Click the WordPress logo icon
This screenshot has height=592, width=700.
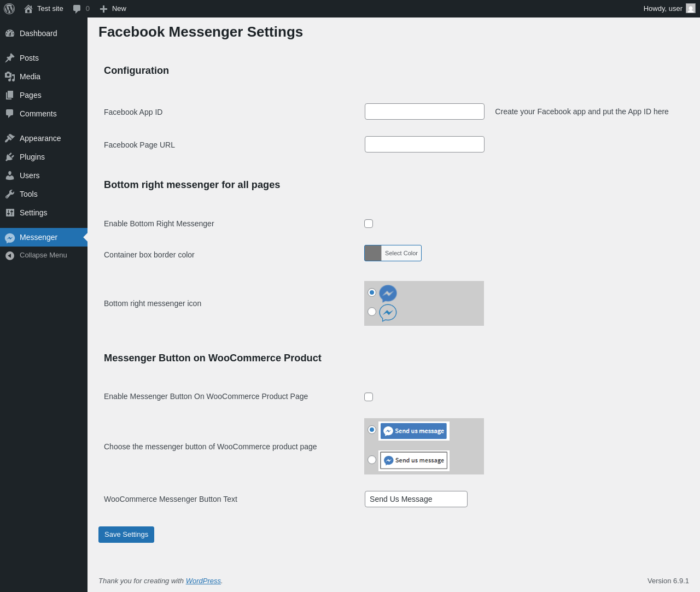[9, 9]
